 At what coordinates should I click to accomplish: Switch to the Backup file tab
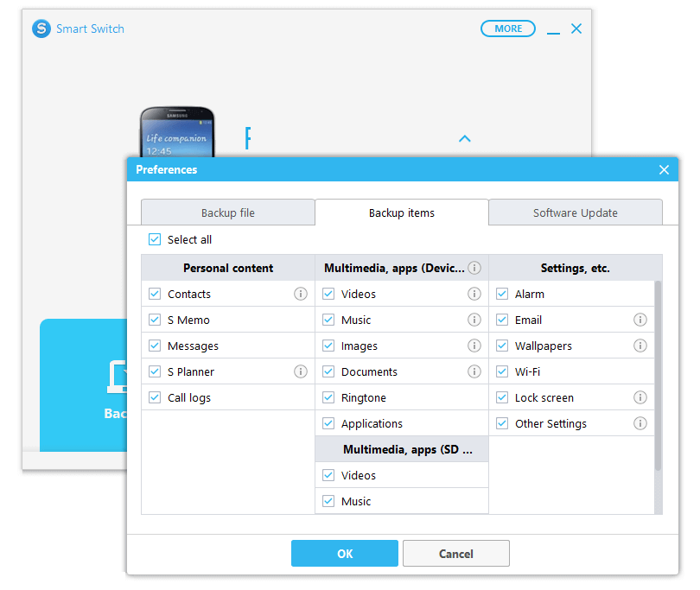point(228,213)
